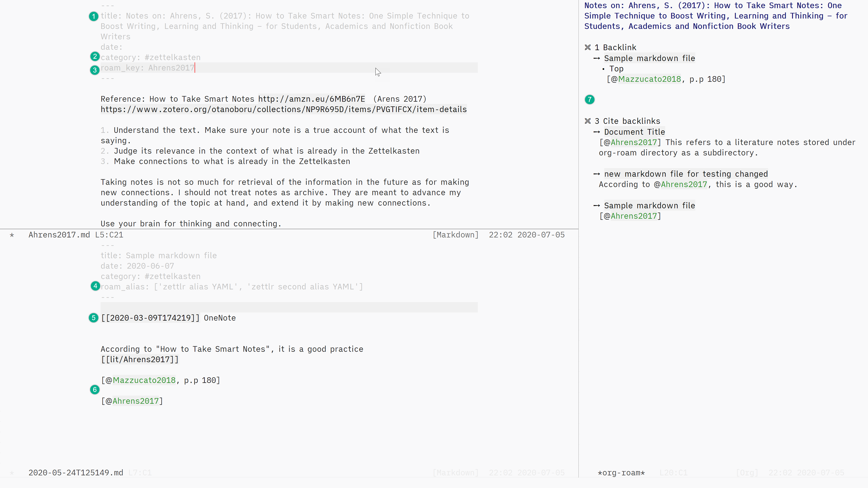Click the green annotation marker 7
Viewport: 868px width, 488px height.
589,99
